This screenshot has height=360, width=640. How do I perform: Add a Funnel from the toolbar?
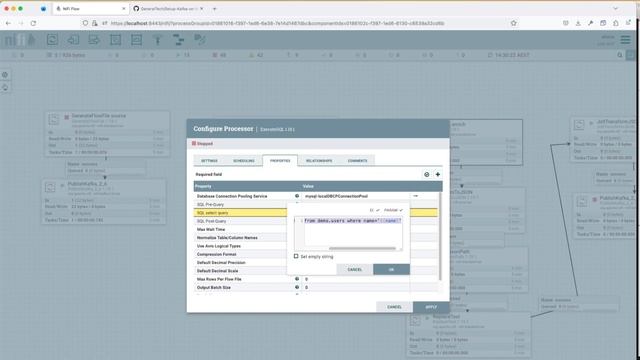(x=158, y=40)
